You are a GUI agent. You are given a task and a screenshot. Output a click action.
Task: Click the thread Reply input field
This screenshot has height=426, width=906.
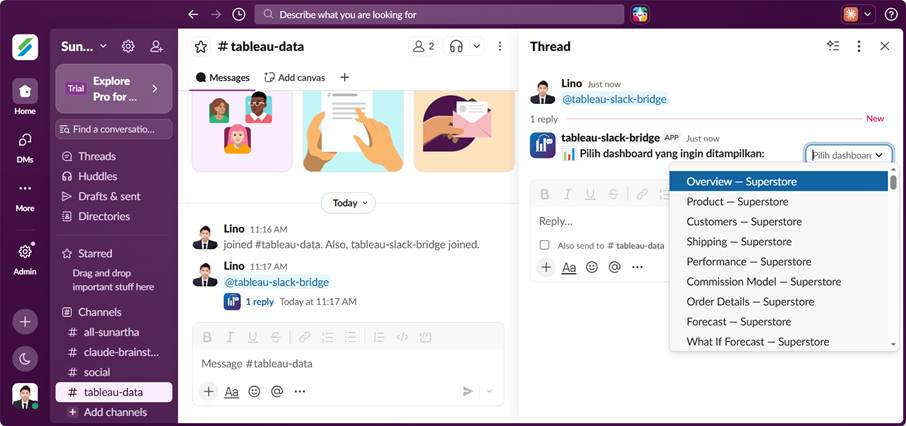coord(598,221)
